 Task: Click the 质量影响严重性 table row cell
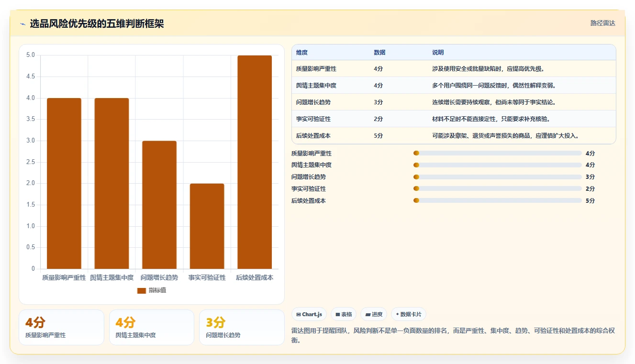click(x=316, y=69)
